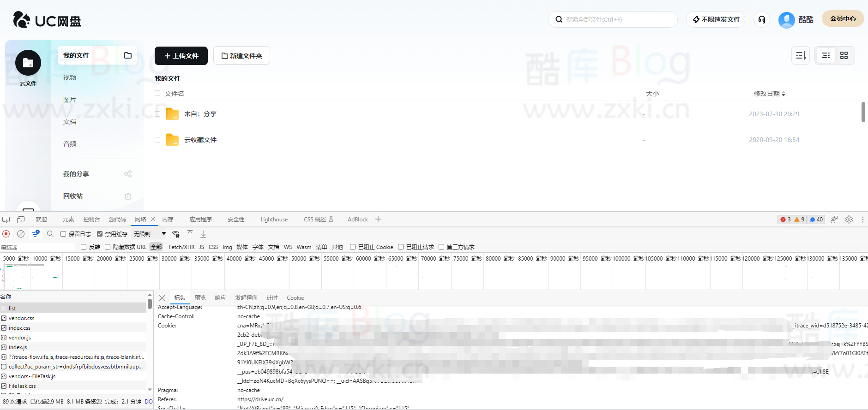The image size is (868, 410).
Task: Clear the network log
Action: [21, 234]
